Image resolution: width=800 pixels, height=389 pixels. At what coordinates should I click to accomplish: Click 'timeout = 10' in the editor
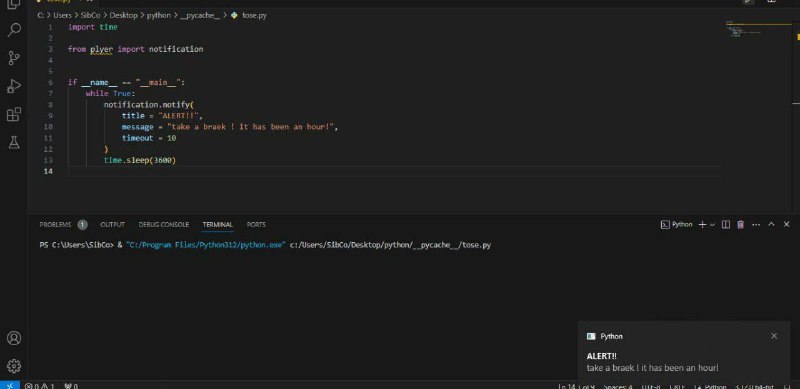(x=149, y=138)
